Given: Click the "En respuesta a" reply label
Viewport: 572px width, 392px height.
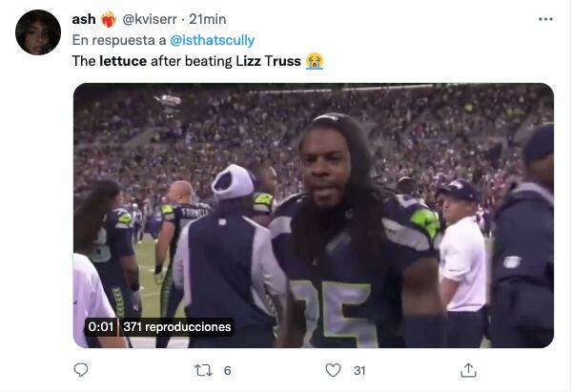Looking at the screenshot, I should coord(118,40).
